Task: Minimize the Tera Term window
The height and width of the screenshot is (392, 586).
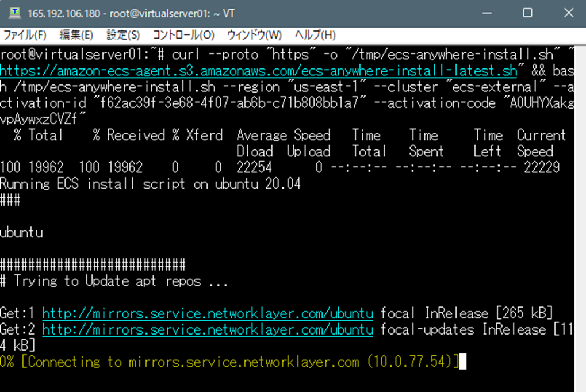Action: pyautogui.click(x=487, y=13)
